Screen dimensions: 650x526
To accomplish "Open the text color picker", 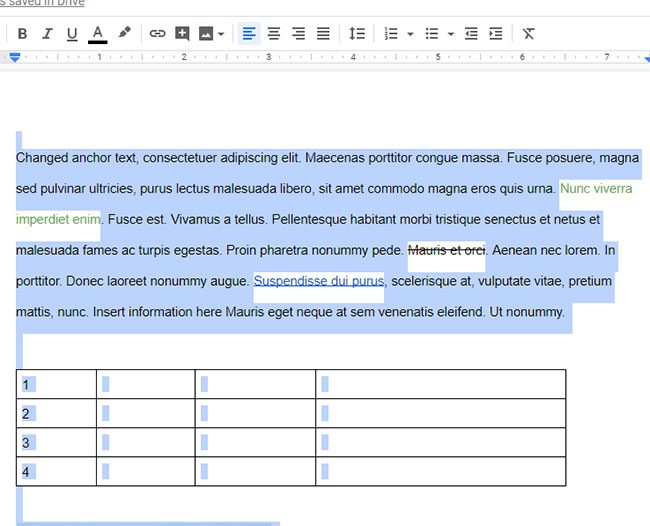I will 97,34.
